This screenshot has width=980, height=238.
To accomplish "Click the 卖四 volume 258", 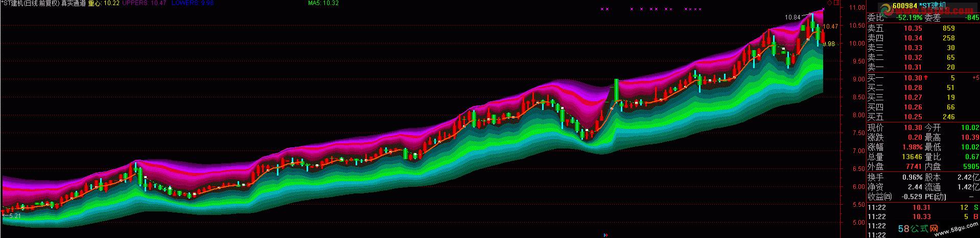I will (x=949, y=38).
